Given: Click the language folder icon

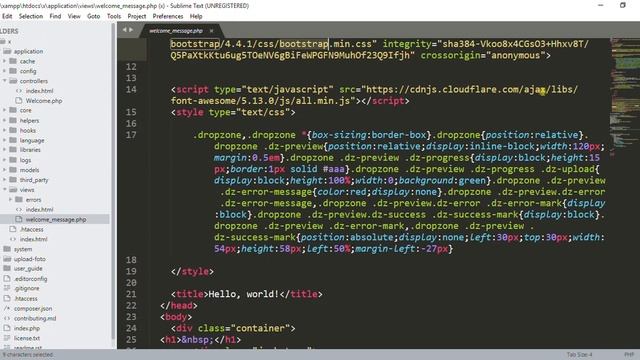Looking at the screenshot, I should (13, 140).
